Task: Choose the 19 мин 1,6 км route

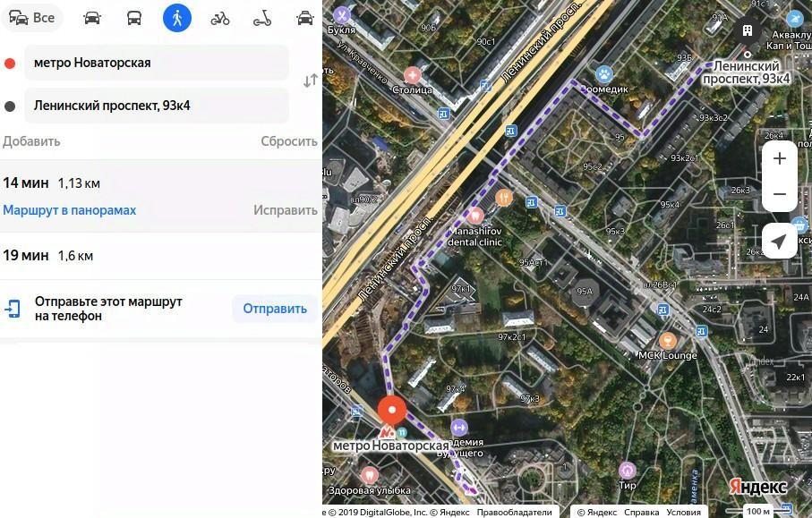Action: click(x=160, y=256)
